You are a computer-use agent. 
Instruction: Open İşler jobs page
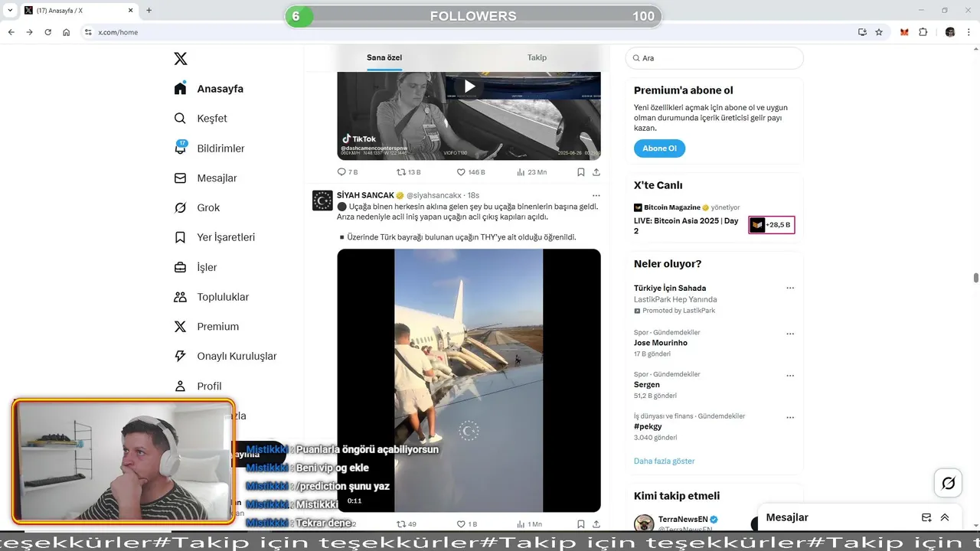[196, 267]
